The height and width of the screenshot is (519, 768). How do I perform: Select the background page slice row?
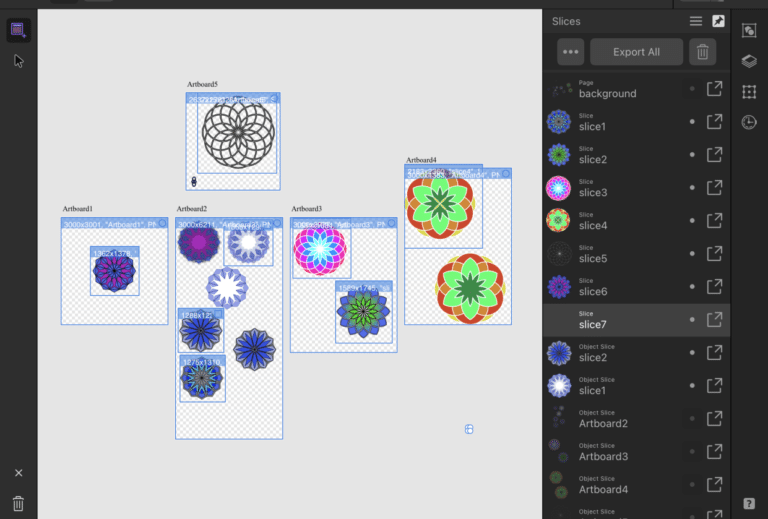(x=620, y=89)
